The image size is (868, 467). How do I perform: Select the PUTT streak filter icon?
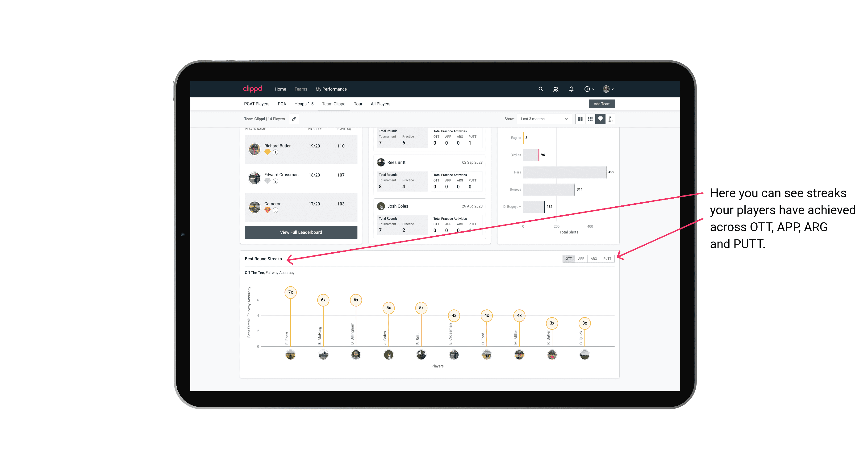click(x=607, y=258)
